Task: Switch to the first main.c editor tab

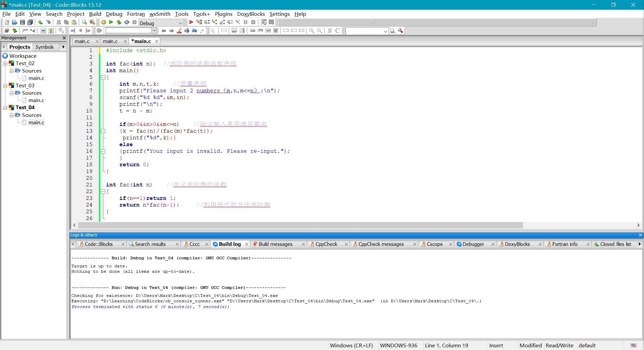Action: pos(82,41)
